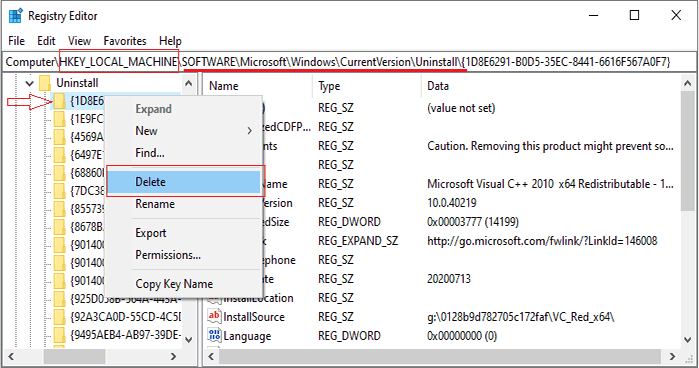Click folder icon of {9495AEB4-AB97 key
Screen dimensions: 699x368
tap(59, 335)
